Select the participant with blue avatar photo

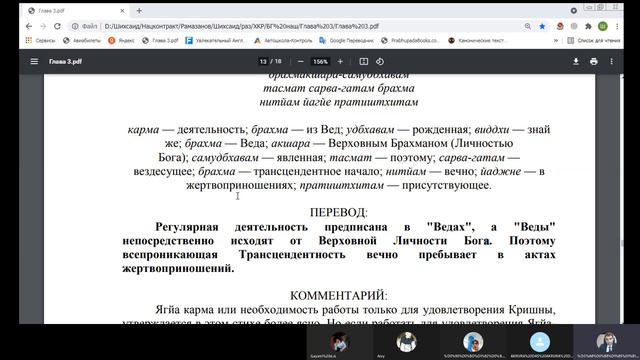point(473,342)
